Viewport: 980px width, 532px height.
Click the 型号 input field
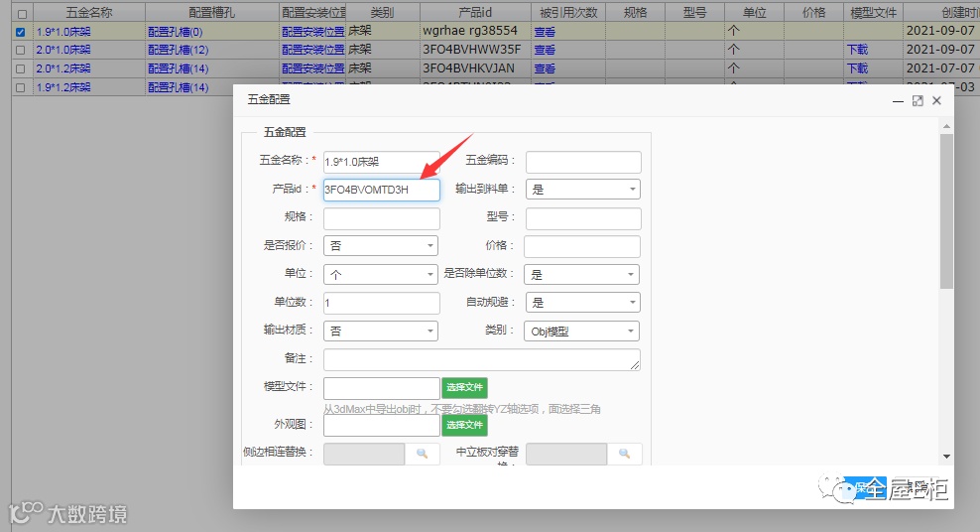point(583,218)
